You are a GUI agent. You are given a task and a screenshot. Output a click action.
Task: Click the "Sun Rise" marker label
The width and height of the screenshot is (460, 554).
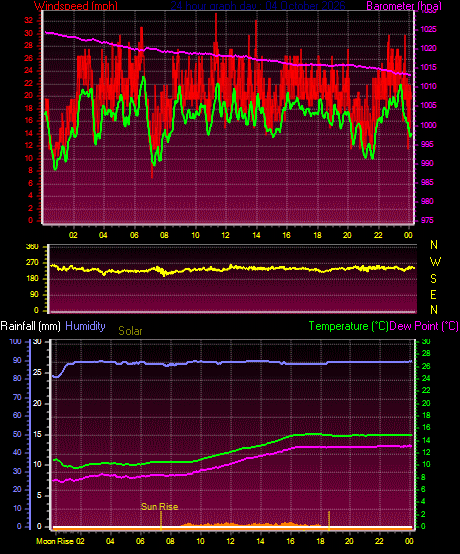[x=159, y=507]
